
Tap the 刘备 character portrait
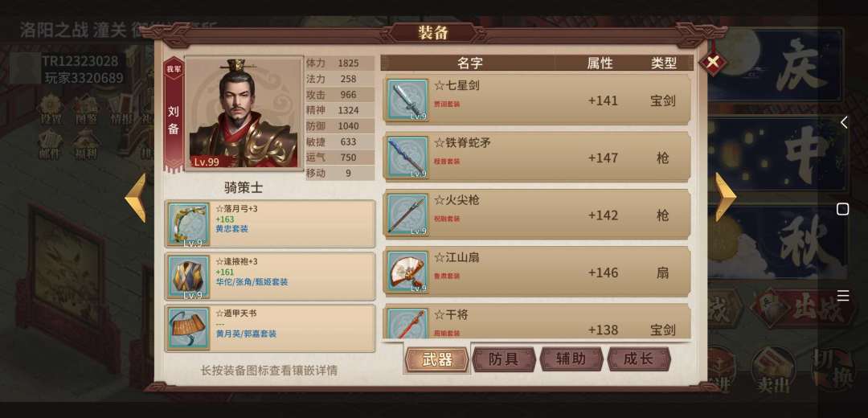point(244,113)
